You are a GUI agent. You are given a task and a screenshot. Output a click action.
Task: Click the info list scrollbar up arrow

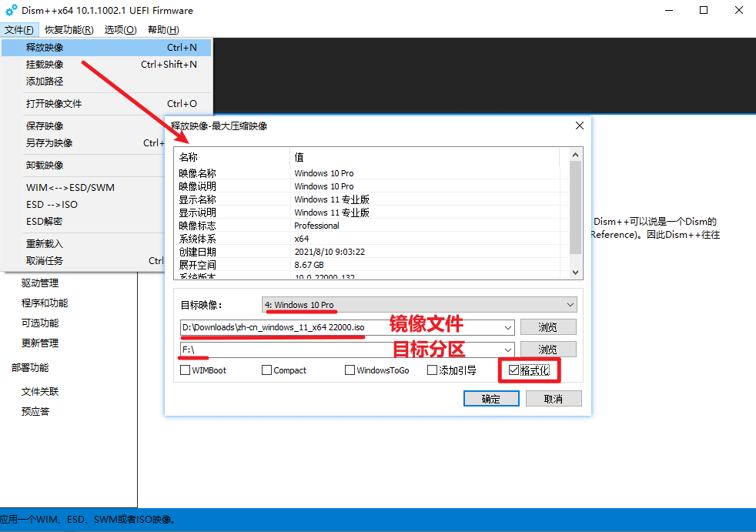(574, 155)
